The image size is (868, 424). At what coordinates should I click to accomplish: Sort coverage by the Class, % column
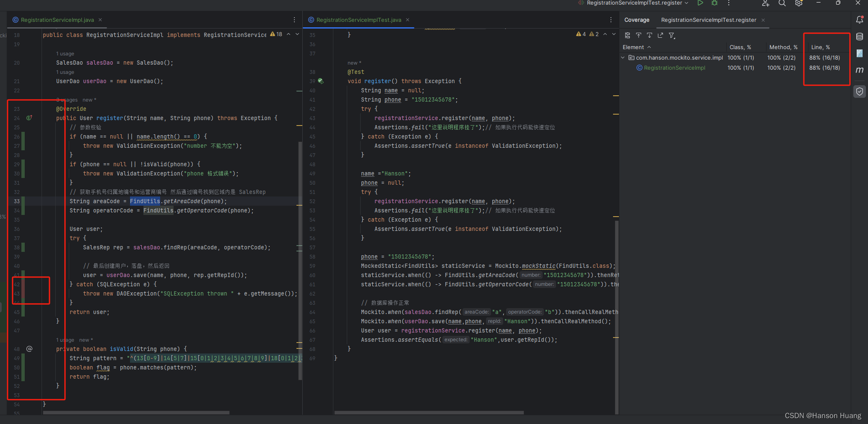740,47
